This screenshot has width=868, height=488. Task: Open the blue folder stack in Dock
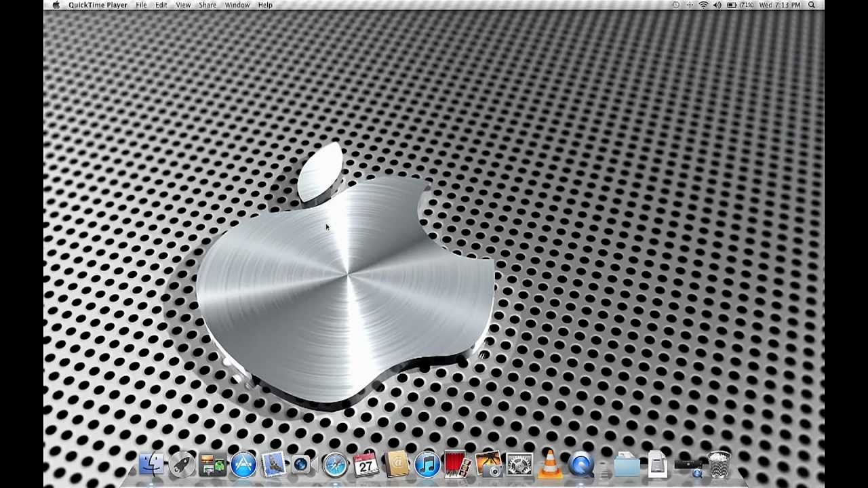(x=627, y=465)
